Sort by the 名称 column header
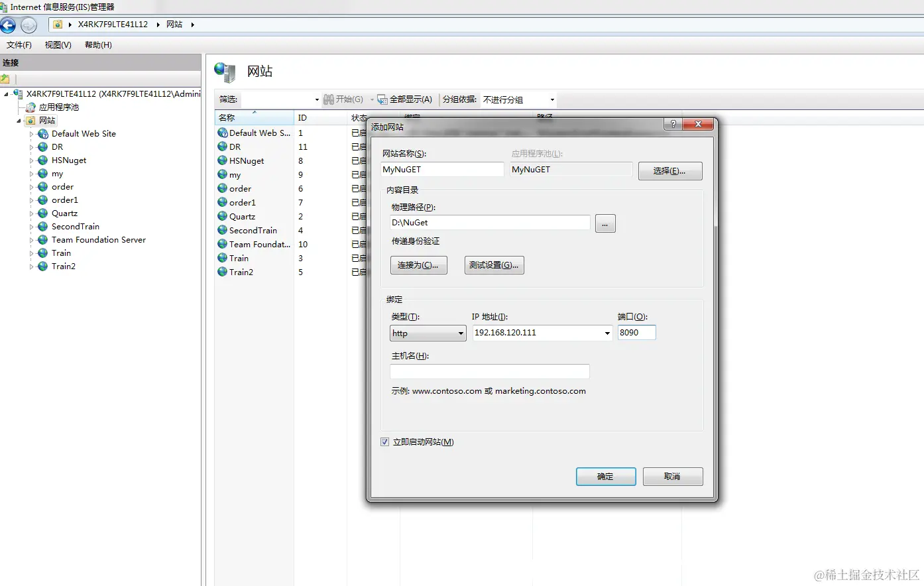This screenshot has width=924, height=586. [255, 118]
